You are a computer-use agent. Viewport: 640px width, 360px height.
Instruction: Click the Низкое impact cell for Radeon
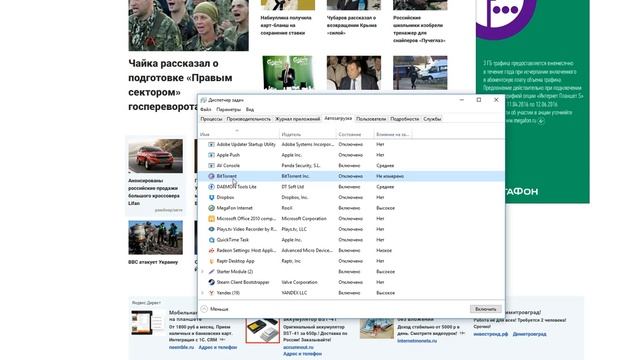click(x=384, y=251)
